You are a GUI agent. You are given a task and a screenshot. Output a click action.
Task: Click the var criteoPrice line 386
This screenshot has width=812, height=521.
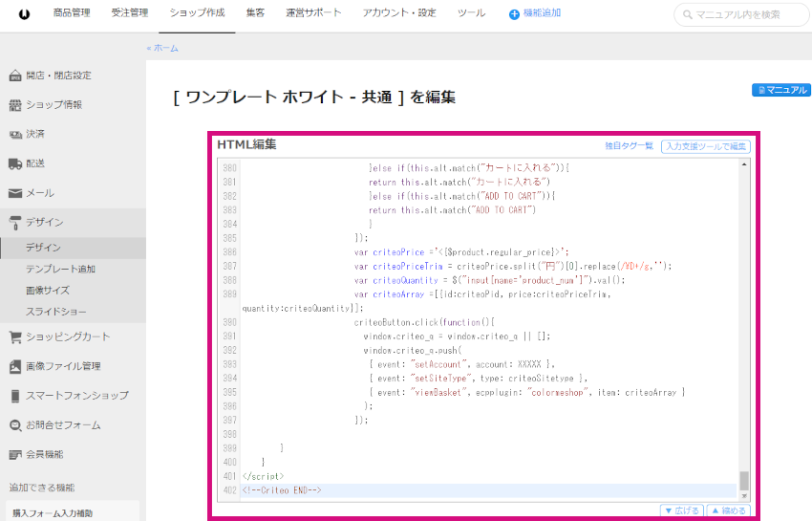click(x=461, y=252)
